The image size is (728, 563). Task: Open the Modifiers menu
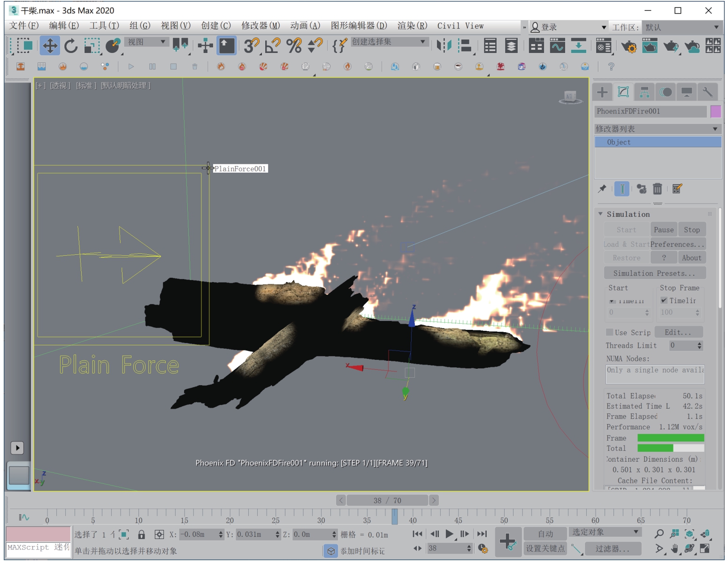[260, 26]
